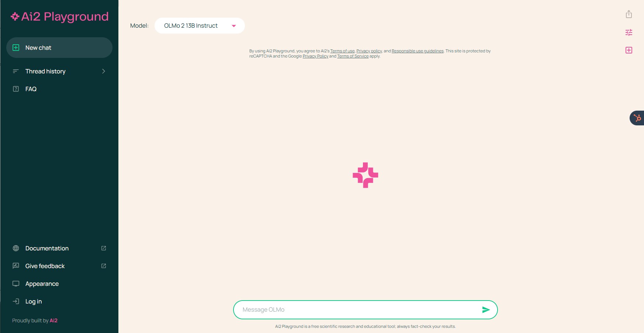The image size is (644, 333).
Task: Open the HubSpot widget tab
Action: [637, 118]
